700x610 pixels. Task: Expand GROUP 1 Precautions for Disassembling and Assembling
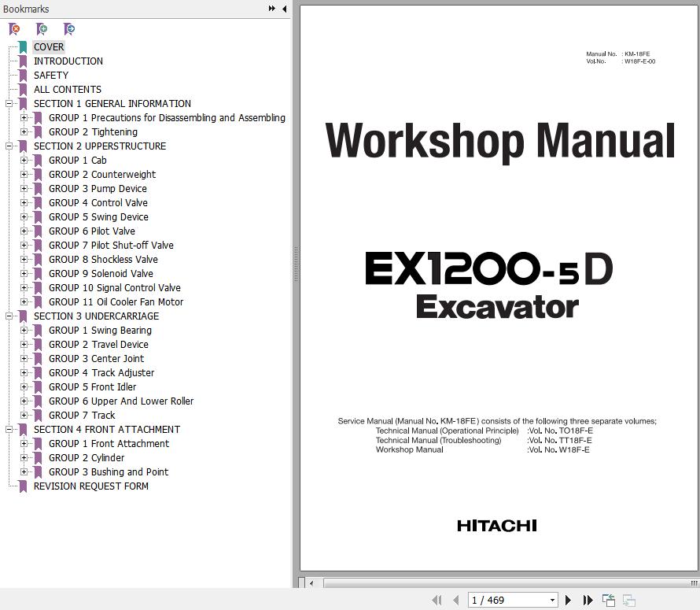point(24,118)
